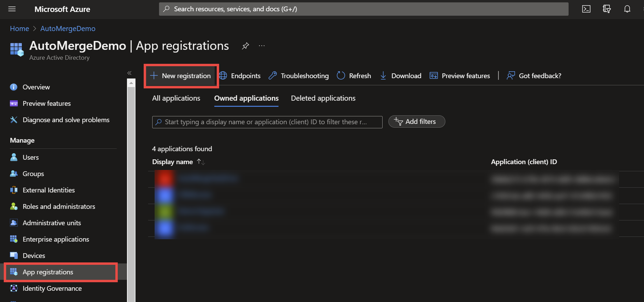Open Overview in the sidebar
The image size is (644, 302).
[36, 87]
